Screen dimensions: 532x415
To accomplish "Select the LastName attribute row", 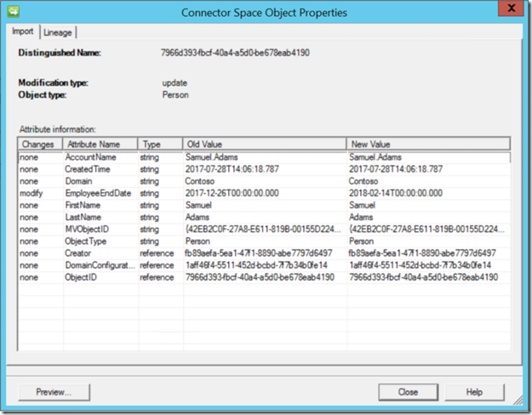I will [265, 218].
